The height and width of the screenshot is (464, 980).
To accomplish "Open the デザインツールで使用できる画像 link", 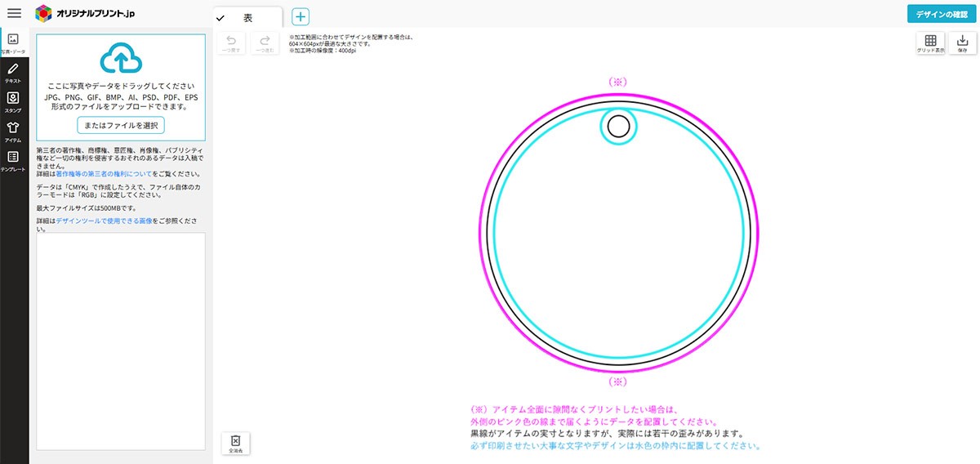I will click(x=104, y=221).
